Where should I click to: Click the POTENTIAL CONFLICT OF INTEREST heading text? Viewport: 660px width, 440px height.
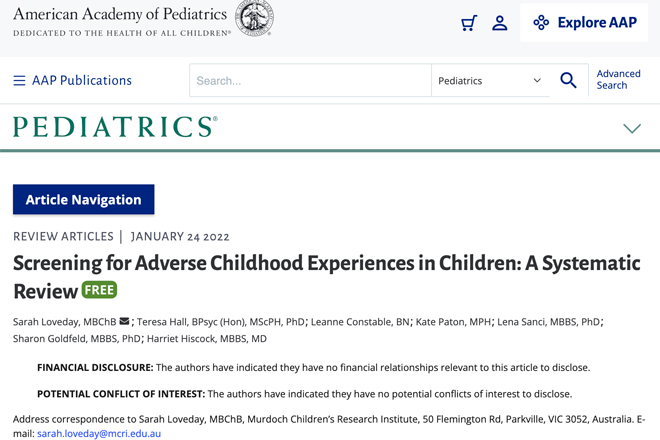coord(121,394)
